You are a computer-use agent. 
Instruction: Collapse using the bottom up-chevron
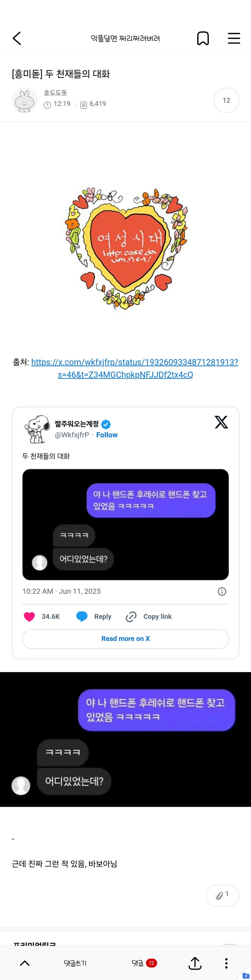click(x=25, y=963)
